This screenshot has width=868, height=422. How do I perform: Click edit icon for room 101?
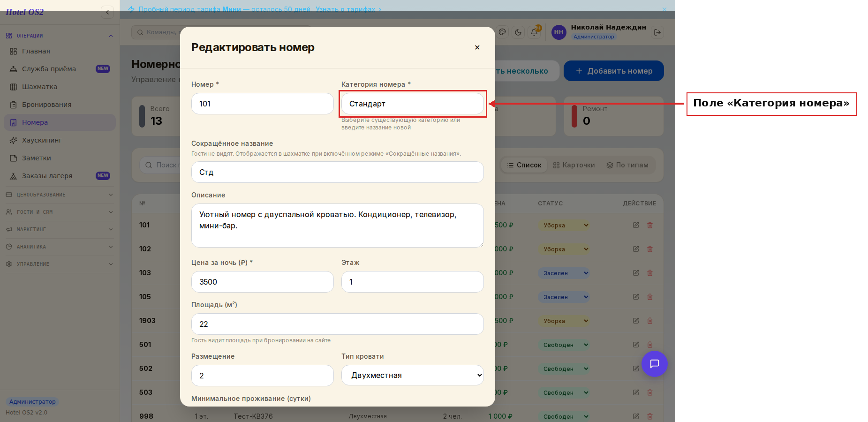(636, 225)
